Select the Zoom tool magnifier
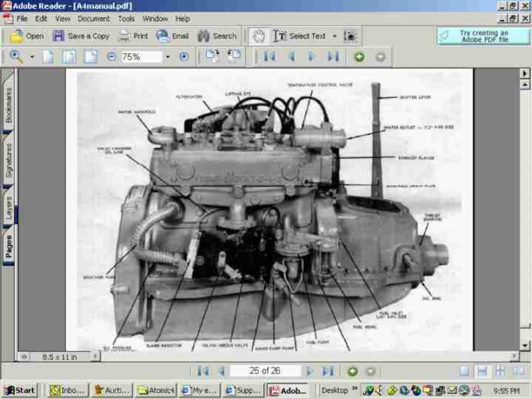This screenshot has height=399, width=532. click(x=15, y=56)
